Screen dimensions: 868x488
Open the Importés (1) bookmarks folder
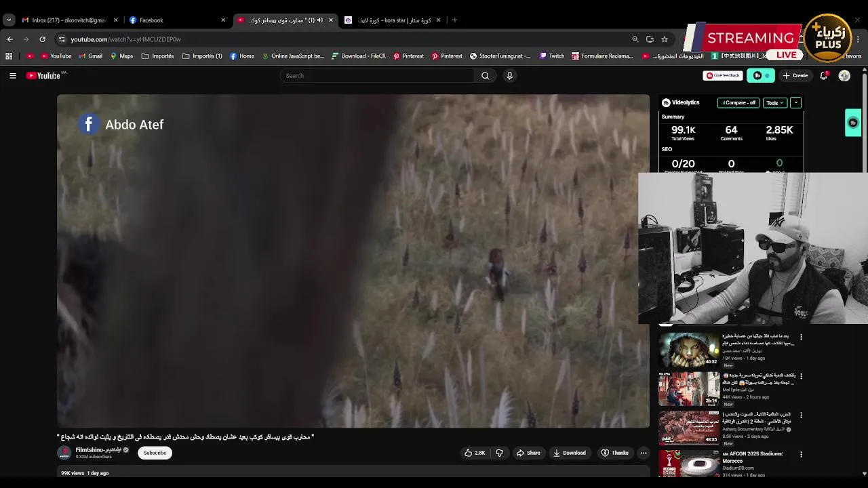pyautogui.click(x=202, y=56)
